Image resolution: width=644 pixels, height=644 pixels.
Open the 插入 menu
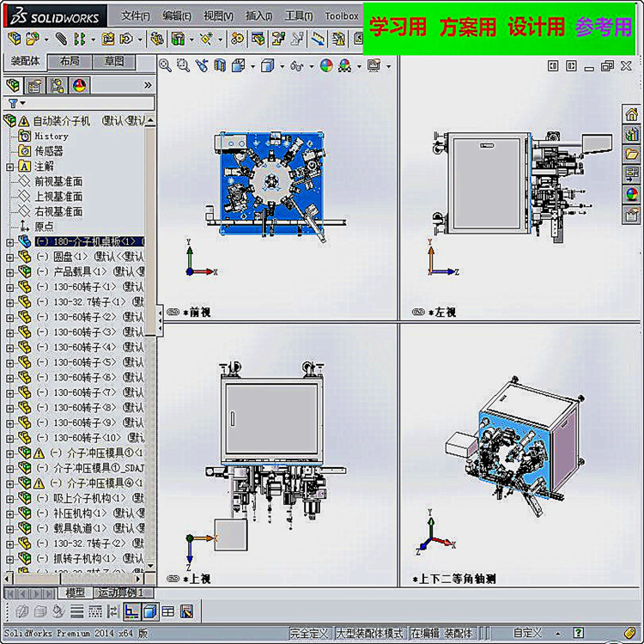pyautogui.click(x=258, y=16)
